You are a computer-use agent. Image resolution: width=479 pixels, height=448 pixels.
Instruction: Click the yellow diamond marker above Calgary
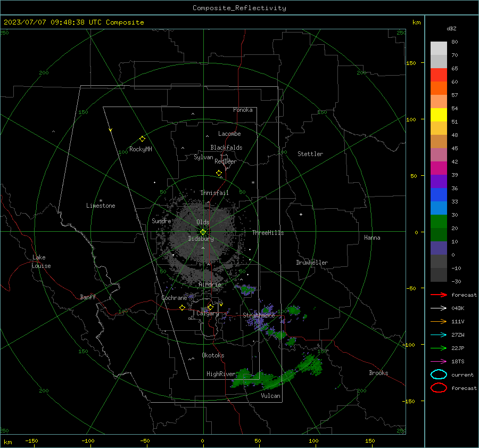pos(210,307)
